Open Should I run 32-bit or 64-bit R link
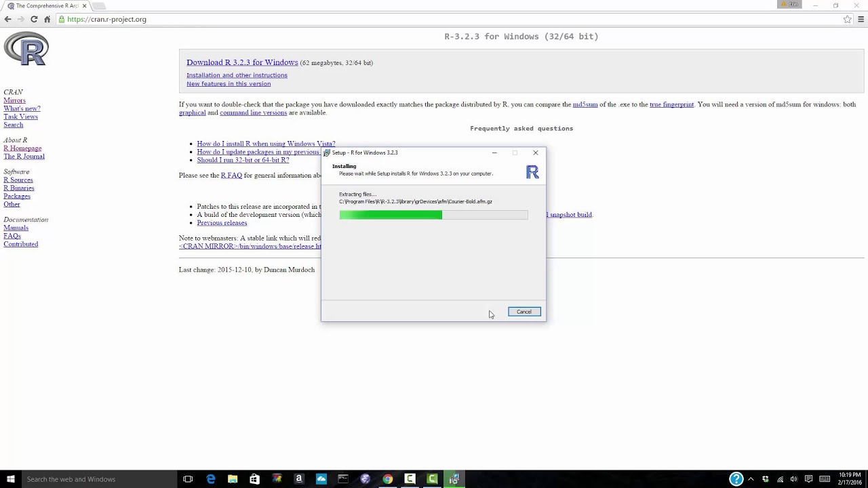 click(x=243, y=160)
